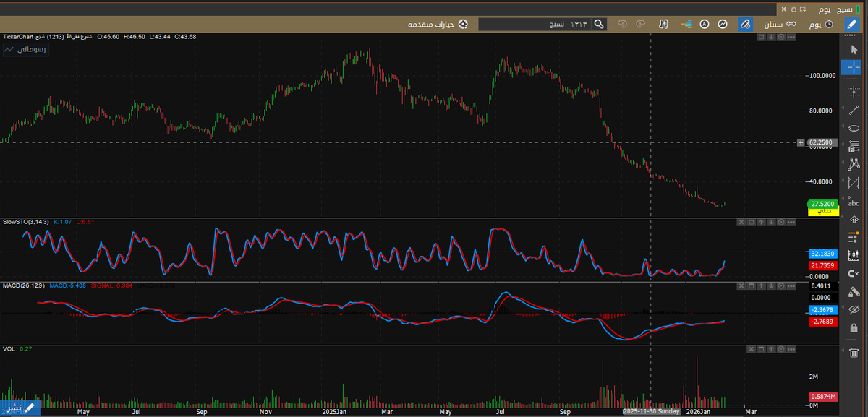Toggle the blue pen-lock button in top toolbar
Image resolution: width=868 pixels, height=417 pixels.
coord(745,24)
